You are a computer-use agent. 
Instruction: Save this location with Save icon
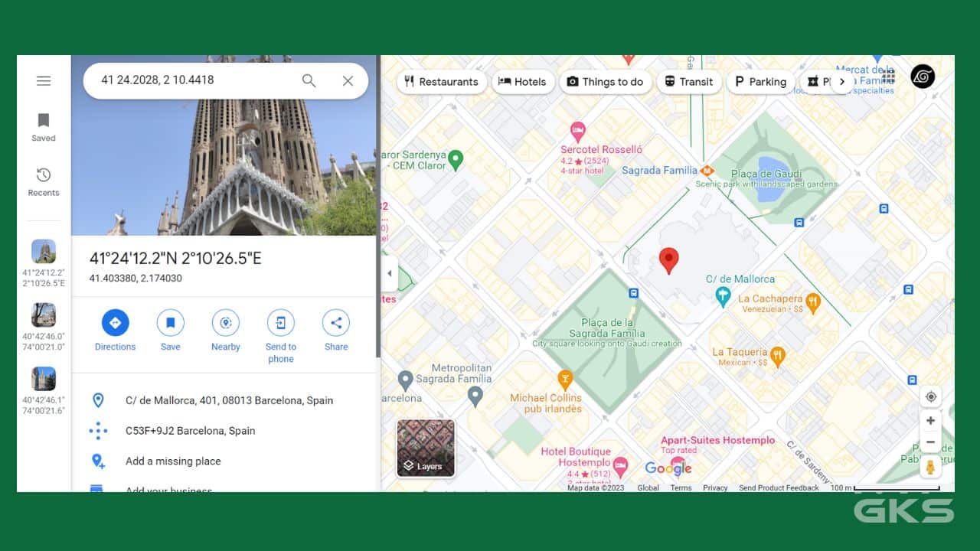tap(170, 323)
